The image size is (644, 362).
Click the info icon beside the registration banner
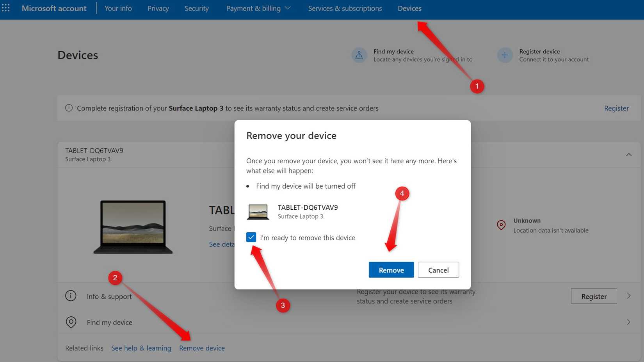point(69,108)
